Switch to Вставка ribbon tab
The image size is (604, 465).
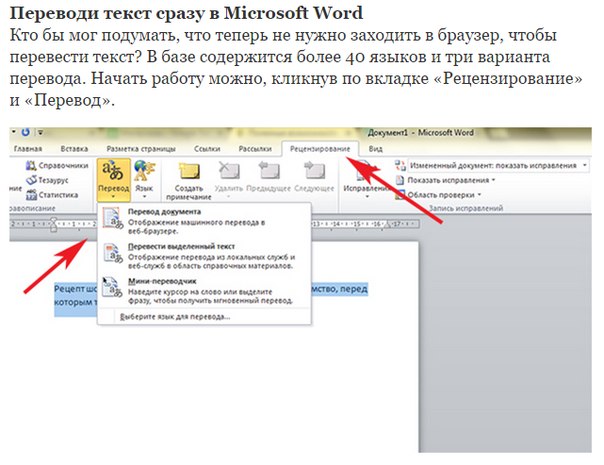pos(74,149)
